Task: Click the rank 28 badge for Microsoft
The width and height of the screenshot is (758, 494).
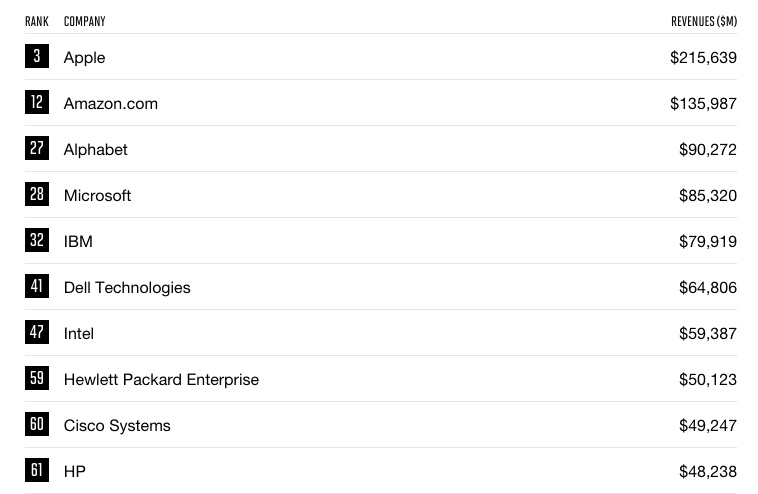Action: [37, 195]
